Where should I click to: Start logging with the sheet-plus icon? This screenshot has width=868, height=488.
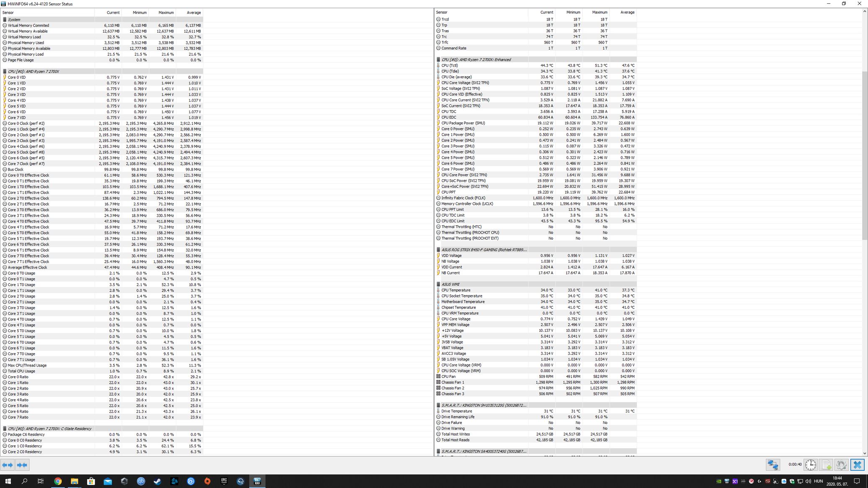point(826,465)
